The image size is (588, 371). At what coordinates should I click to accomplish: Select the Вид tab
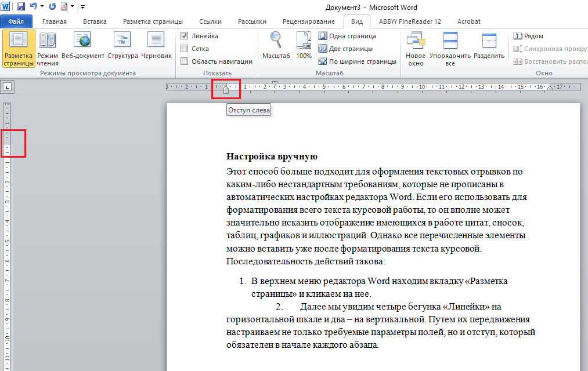pos(357,21)
